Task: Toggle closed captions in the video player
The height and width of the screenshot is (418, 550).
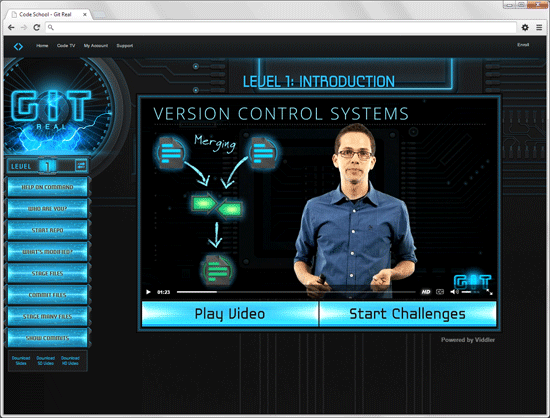Action: pos(440,292)
